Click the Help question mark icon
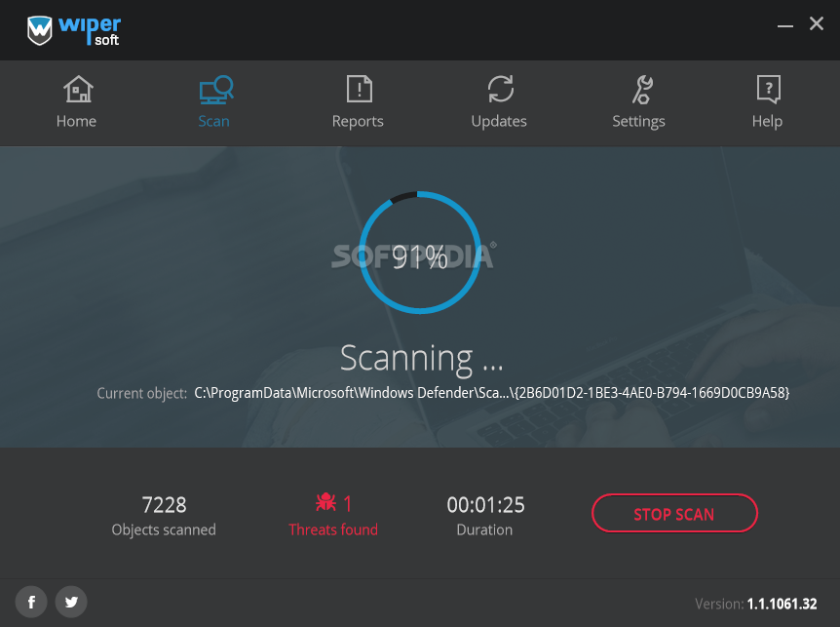 pos(769,90)
